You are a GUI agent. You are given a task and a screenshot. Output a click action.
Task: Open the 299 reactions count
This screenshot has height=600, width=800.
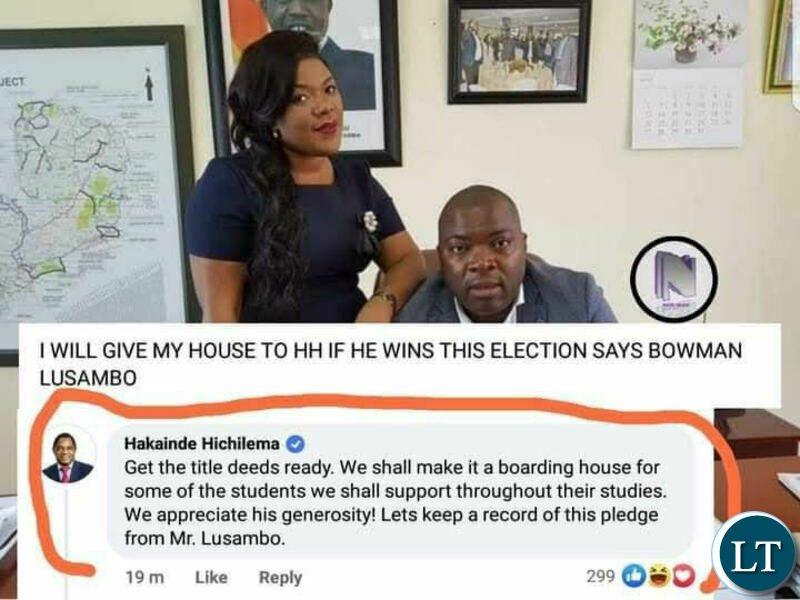point(600,577)
